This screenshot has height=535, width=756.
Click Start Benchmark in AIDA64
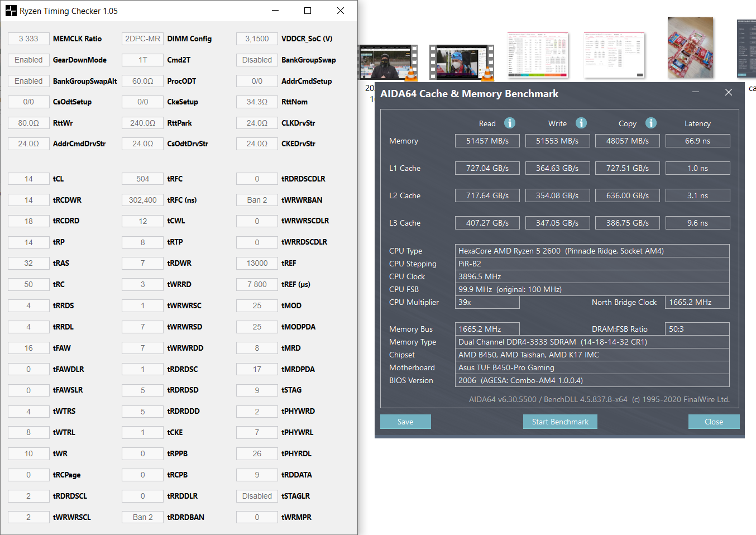point(560,422)
